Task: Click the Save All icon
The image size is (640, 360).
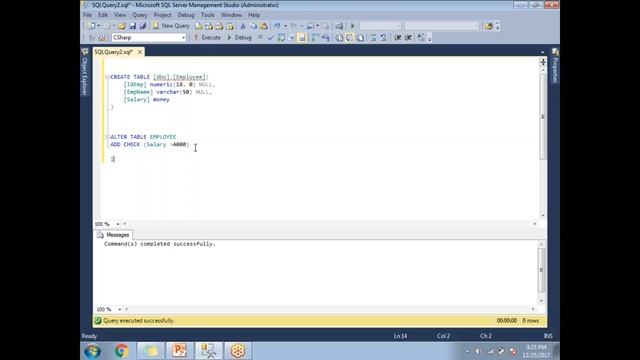Action: point(142,26)
